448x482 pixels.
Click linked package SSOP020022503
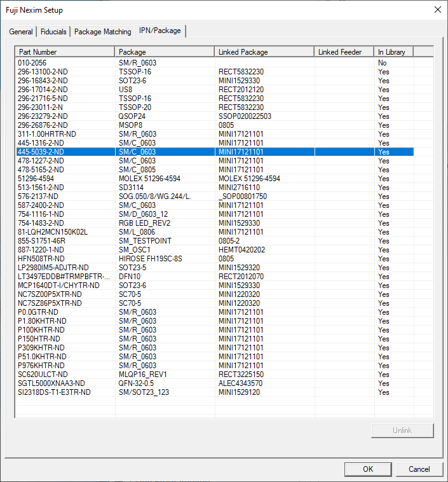point(245,116)
